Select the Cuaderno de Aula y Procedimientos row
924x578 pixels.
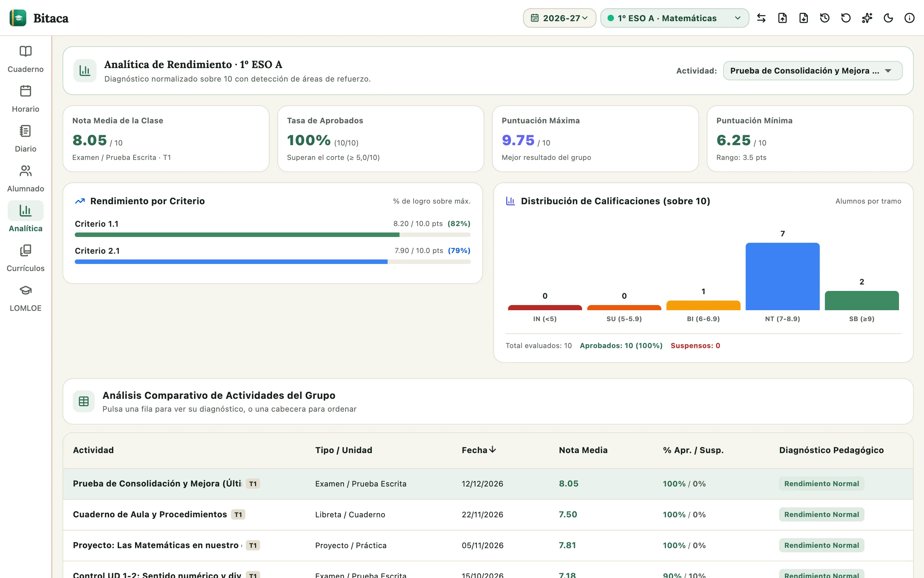[x=488, y=514]
